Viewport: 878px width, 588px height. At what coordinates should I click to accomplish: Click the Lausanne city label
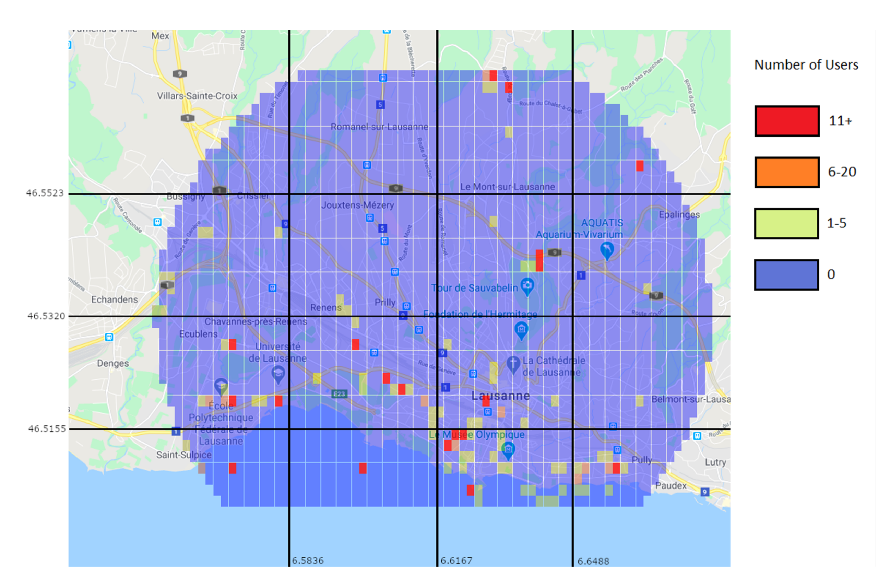tap(500, 396)
